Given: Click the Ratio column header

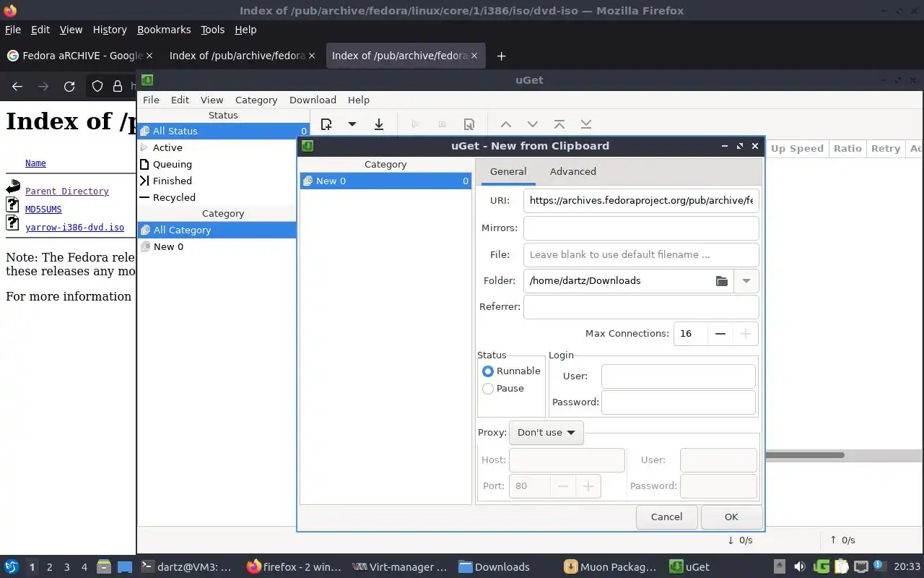Looking at the screenshot, I should click(x=847, y=148).
